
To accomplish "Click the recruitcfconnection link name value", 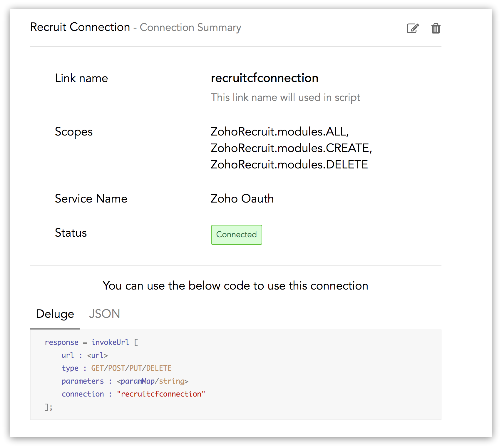I will (265, 78).
